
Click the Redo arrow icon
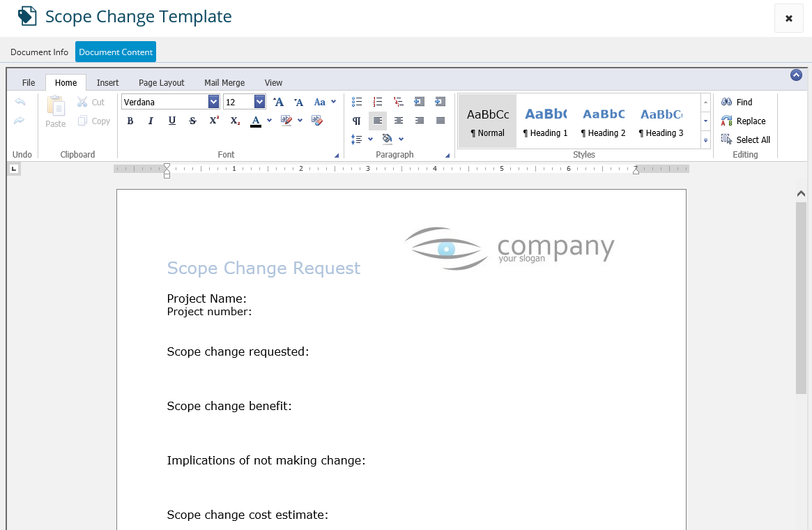[20, 120]
